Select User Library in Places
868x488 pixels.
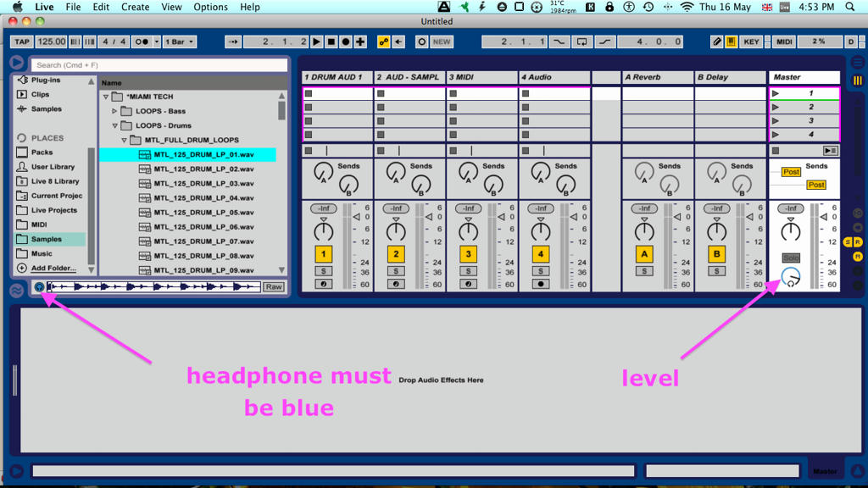click(x=53, y=167)
